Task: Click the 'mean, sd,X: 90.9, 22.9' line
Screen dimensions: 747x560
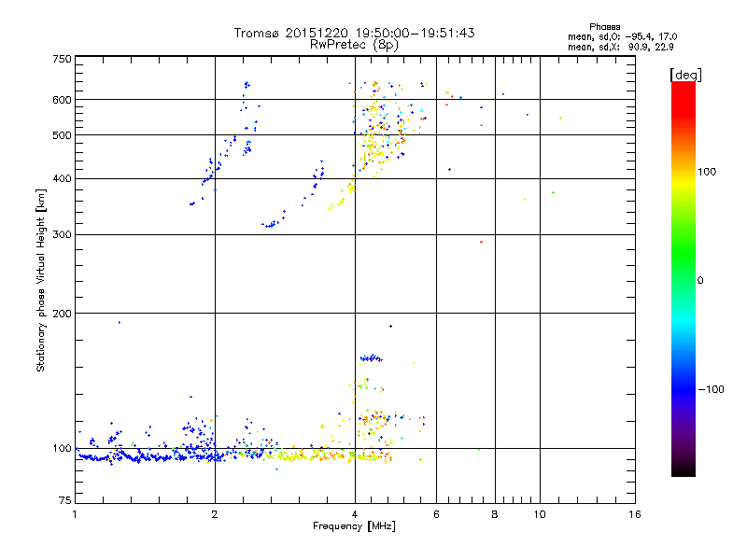Action: [620, 47]
